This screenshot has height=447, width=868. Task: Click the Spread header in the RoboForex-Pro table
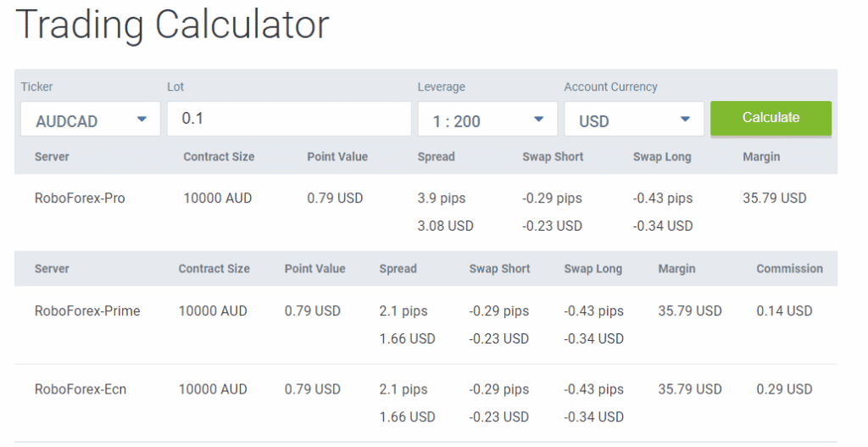coord(436,157)
